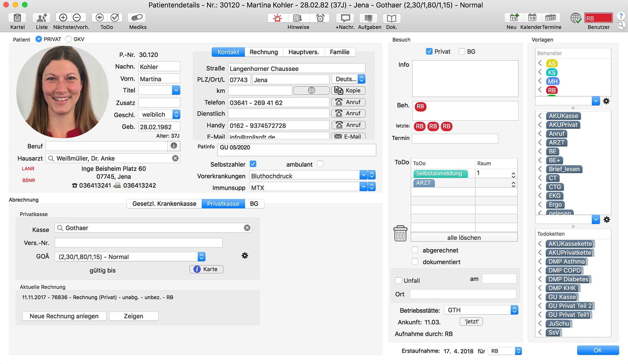Tick the abgerechnet checkbox

point(415,250)
